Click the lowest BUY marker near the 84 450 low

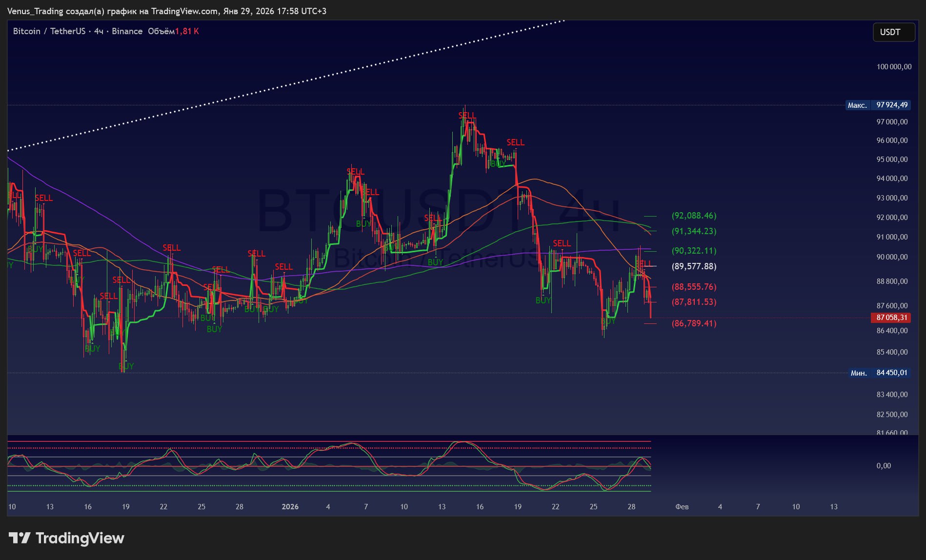(126, 366)
